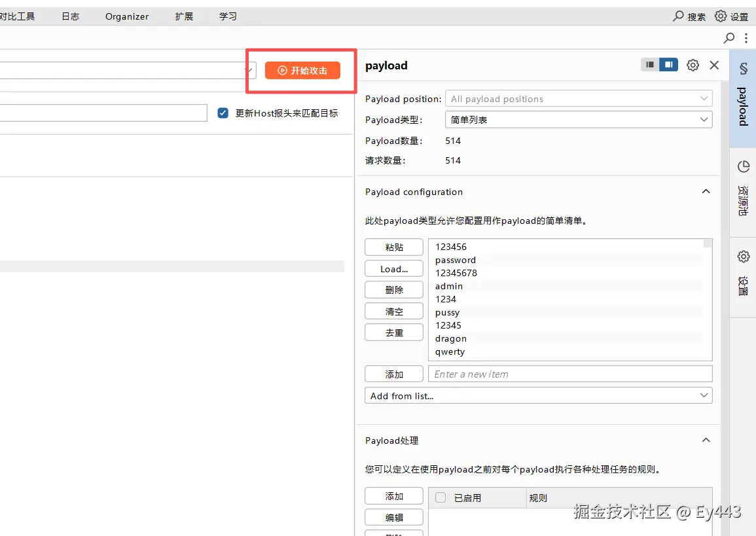
Task: Select payload entry password
Action: (x=455, y=260)
